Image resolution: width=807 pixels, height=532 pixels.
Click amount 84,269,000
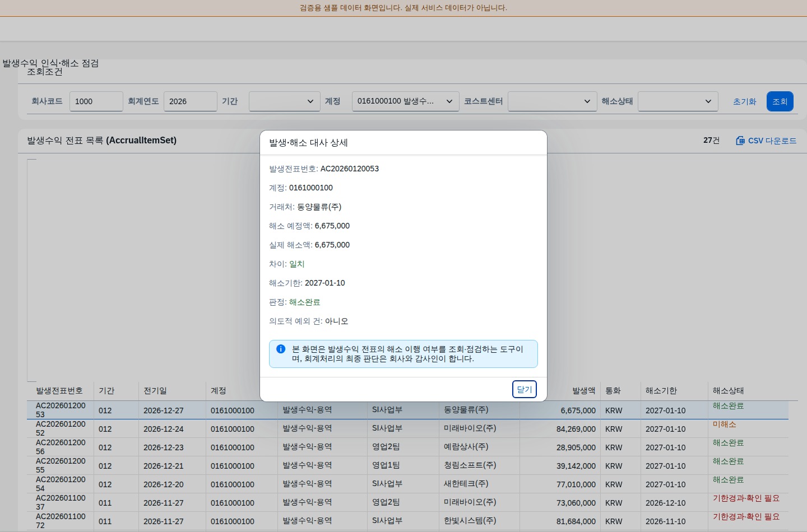[576, 429]
